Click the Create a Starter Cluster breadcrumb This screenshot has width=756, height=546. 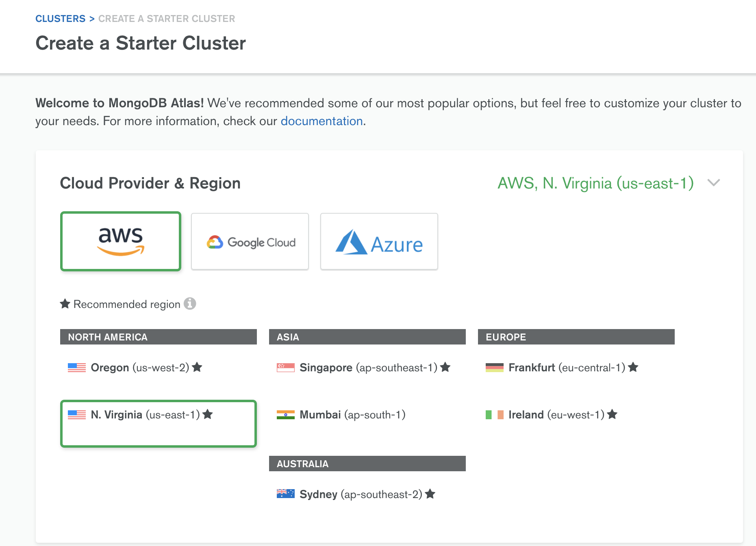tap(167, 19)
